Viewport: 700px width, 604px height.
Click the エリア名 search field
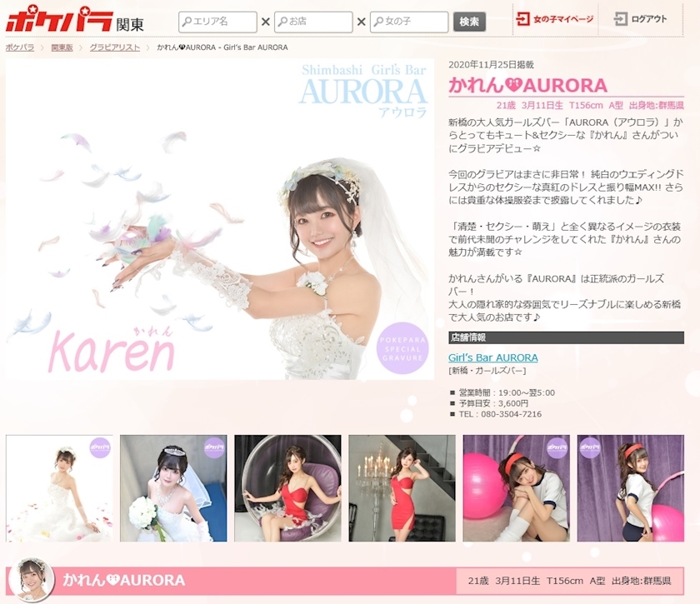217,22
